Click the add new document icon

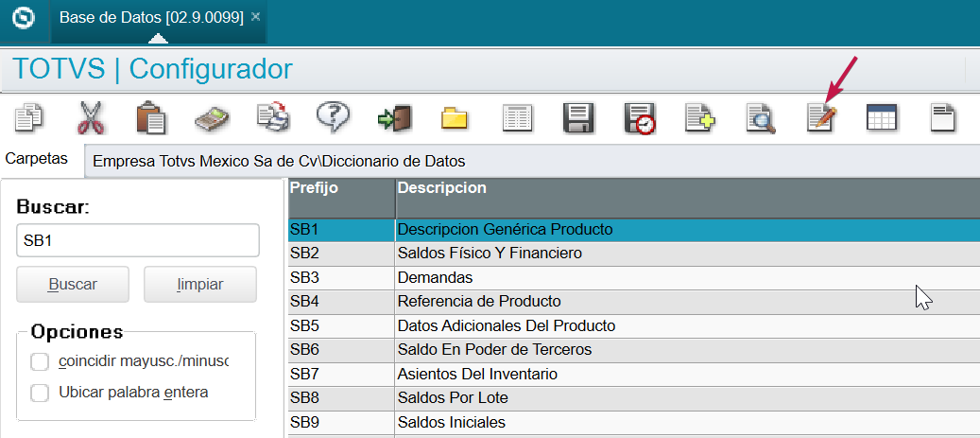699,117
